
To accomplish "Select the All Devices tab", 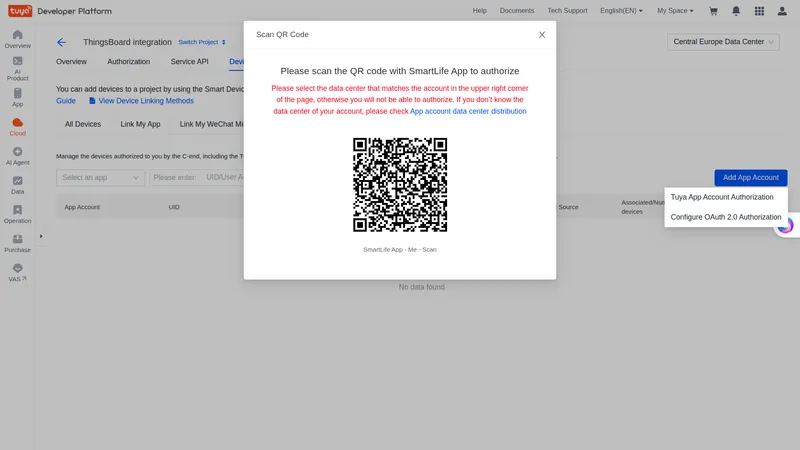I will (x=83, y=124).
